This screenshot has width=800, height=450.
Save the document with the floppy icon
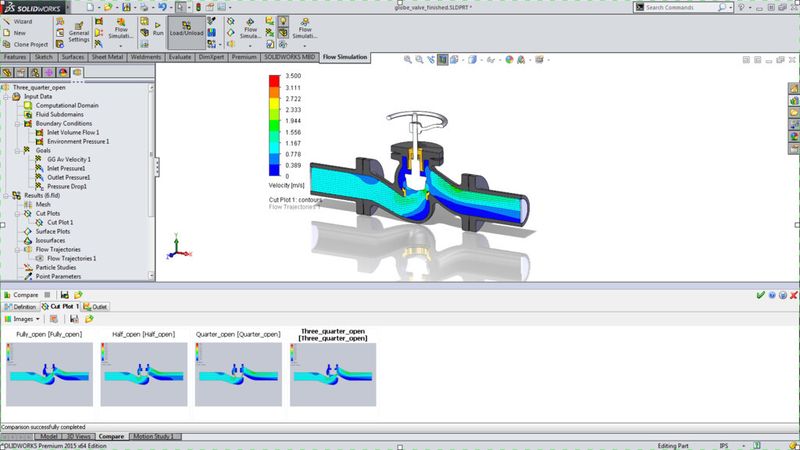pos(126,7)
